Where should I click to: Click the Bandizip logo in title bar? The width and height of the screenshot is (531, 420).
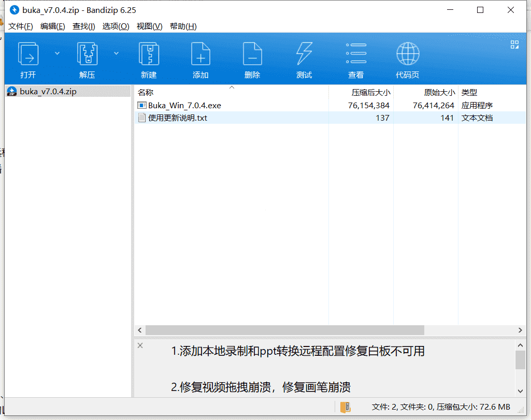[x=15, y=10]
